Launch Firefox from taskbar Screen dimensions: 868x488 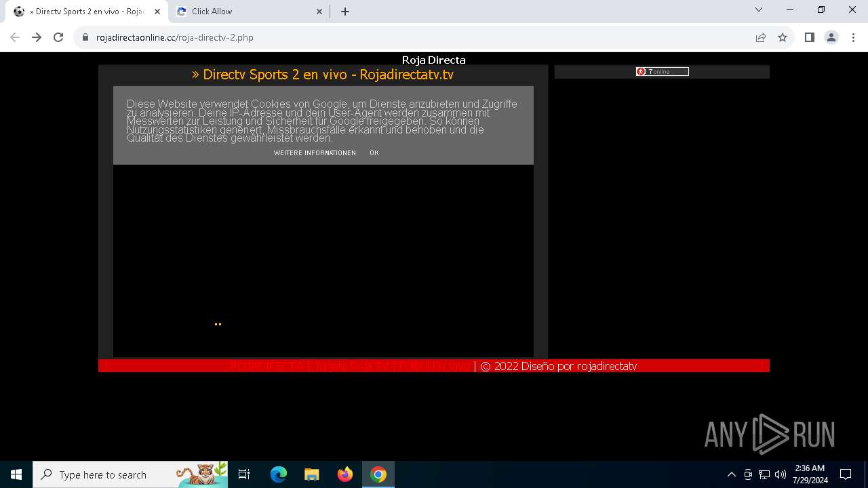point(345,474)
